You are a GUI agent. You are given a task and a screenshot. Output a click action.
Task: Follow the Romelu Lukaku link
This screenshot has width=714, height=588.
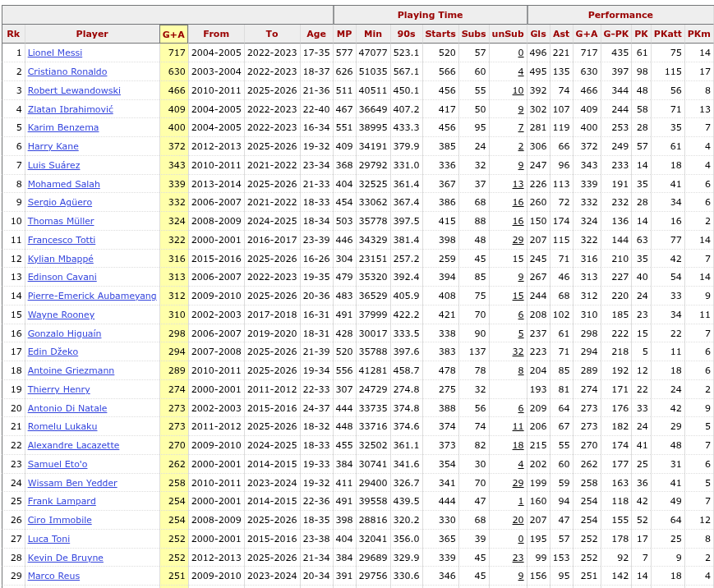pyautogui.click(x=62, y=426)
